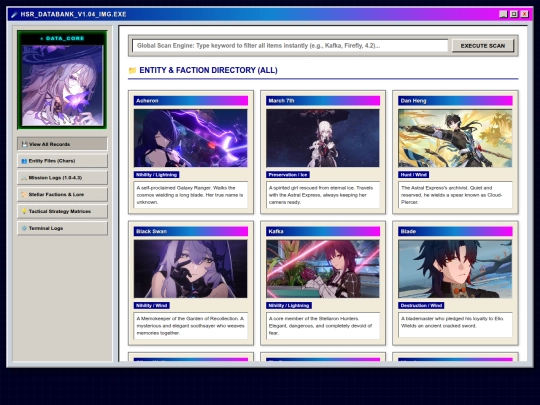The width and height of the screenshot is (540, 405).
Task: Click the floppy disk icon on View All Records
Action: tap(24, 144)
